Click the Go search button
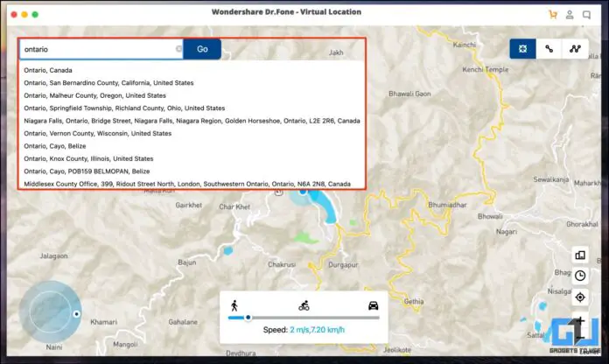Screen dimensions: 609x364 click(202, 49)
